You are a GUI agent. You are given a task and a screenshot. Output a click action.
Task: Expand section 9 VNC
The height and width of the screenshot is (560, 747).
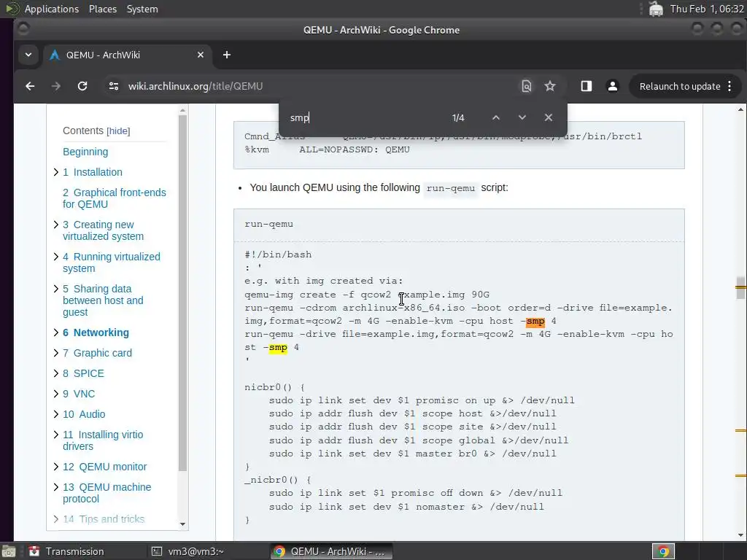coord(55,394)
